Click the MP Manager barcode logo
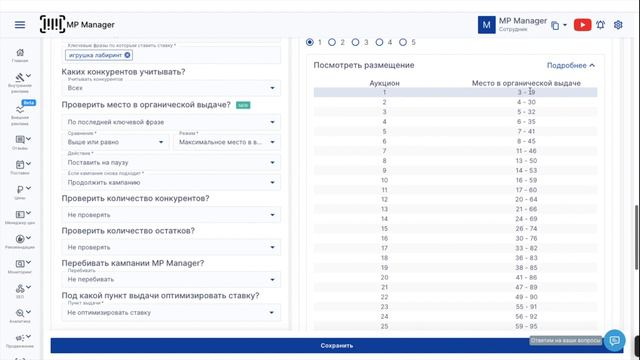The height and width of the screenshot is (360, 640). 52,24
